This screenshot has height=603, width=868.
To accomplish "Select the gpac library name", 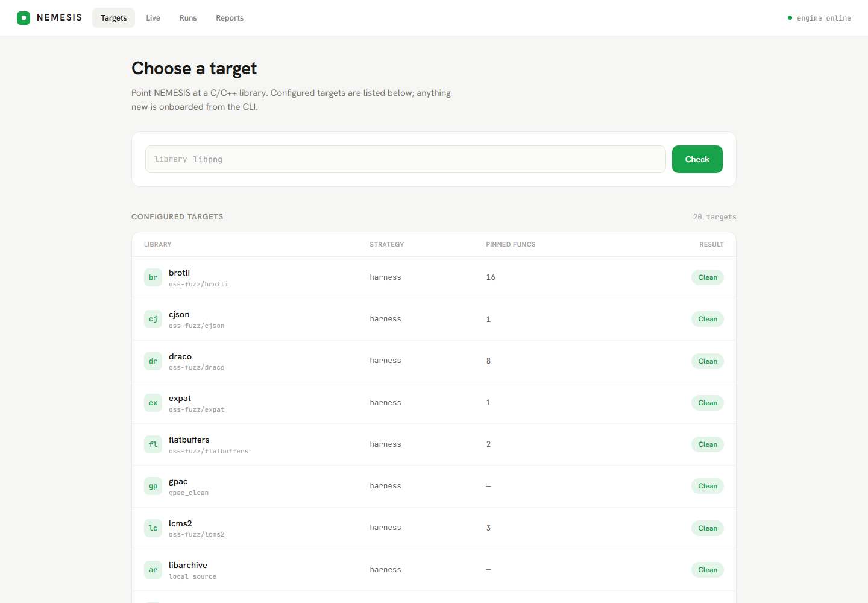I will tap(178, 481).
